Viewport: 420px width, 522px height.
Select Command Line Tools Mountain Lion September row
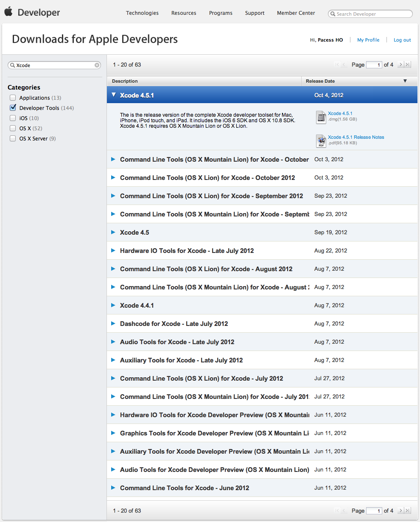tap(262, 214)
